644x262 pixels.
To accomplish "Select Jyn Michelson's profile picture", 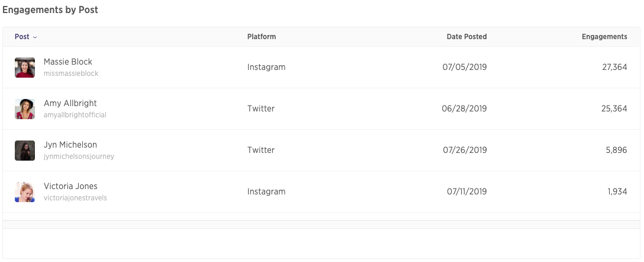I will coord(25,151).
